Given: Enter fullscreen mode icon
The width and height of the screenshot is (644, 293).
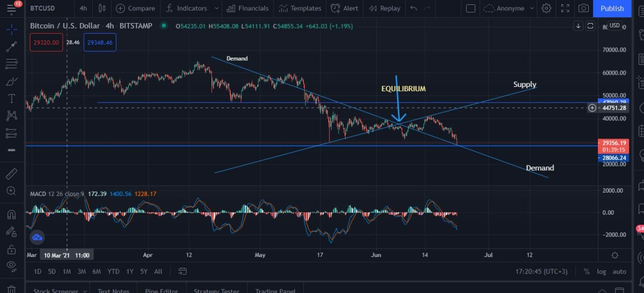Looking at the screenshot, I should coord(565,8).
